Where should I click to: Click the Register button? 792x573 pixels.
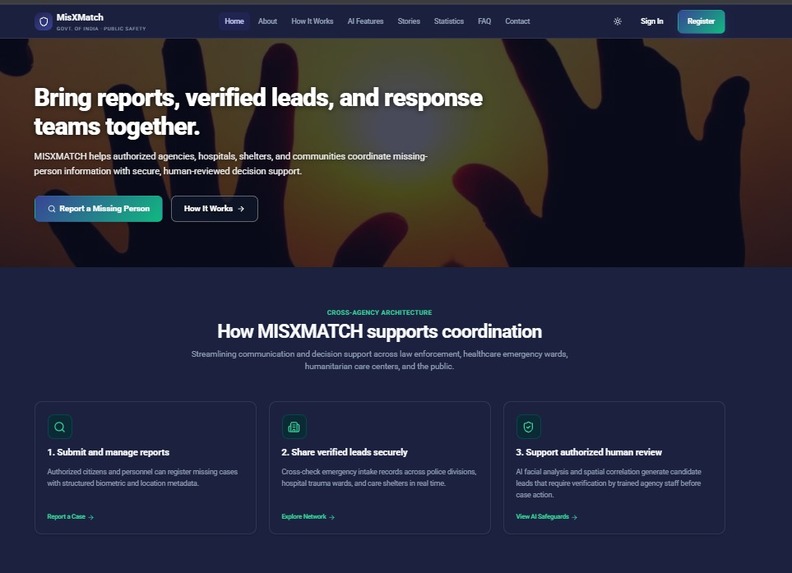point(701,22)
